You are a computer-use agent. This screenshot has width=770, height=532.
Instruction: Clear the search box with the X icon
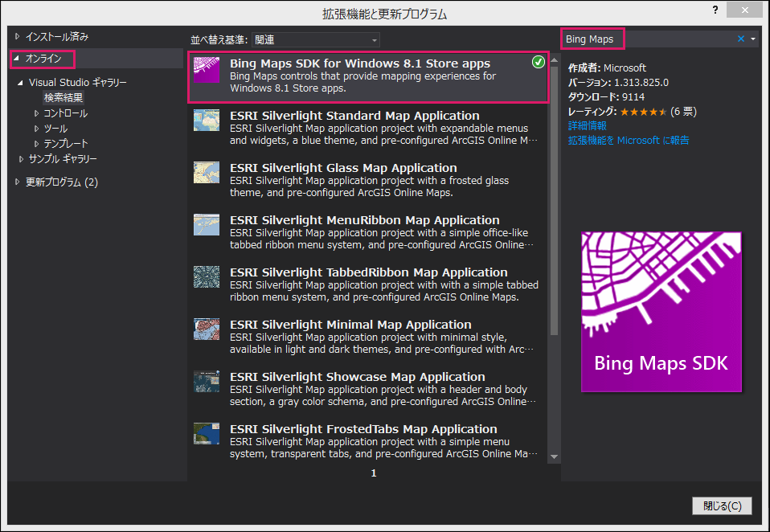[x=741, y=39]
